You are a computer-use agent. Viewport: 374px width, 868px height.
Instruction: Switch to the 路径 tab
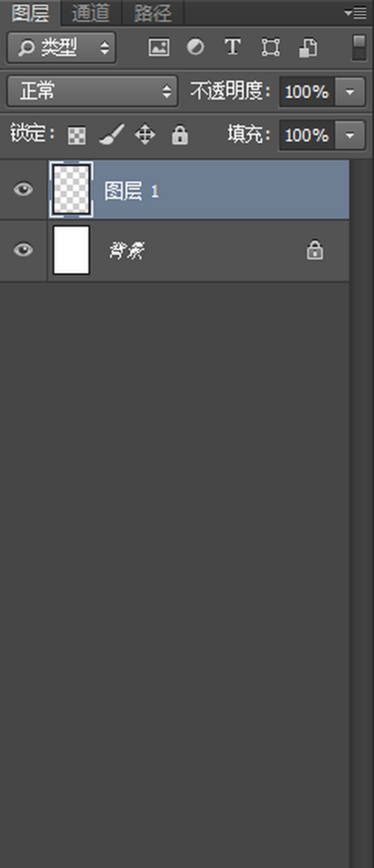(x=152, y=13)
